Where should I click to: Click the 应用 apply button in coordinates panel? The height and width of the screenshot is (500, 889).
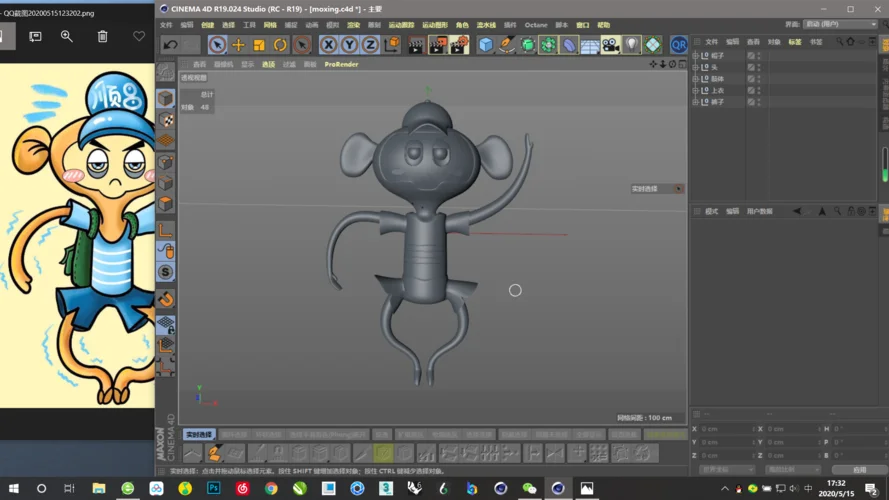click(x=859, y=469)
